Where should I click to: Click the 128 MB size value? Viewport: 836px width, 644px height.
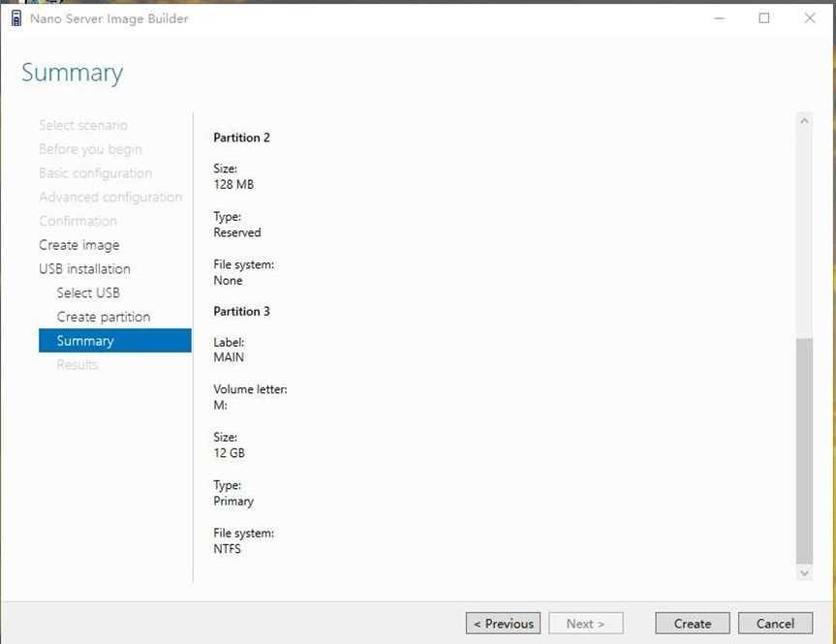tap(233, 184)
